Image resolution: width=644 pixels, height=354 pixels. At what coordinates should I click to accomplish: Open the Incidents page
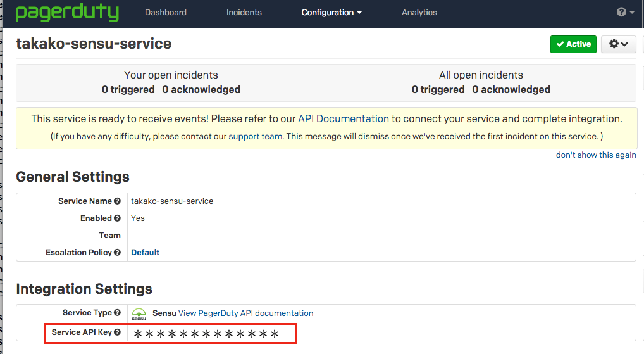pyautogui.click(x=244, y=12)
